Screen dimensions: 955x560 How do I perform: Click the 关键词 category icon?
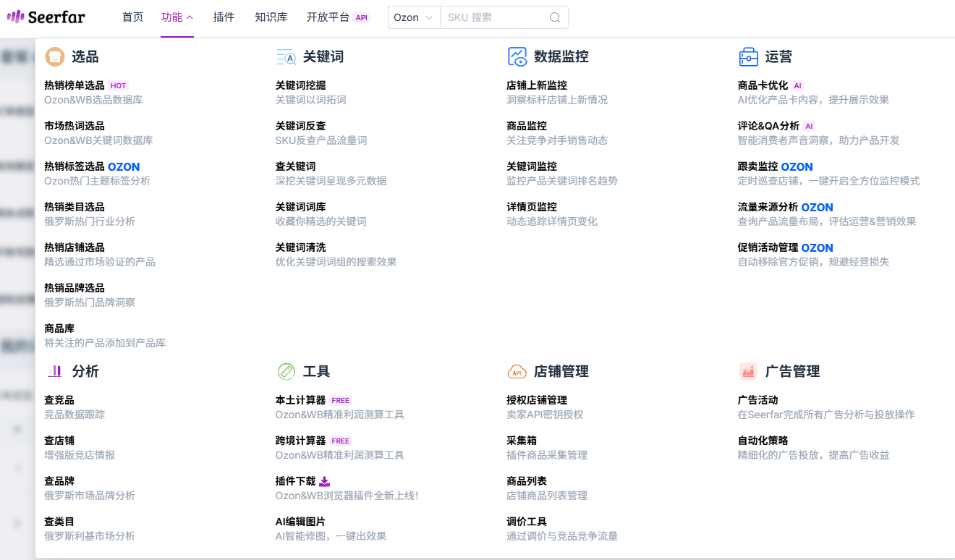tap(286, 57)
